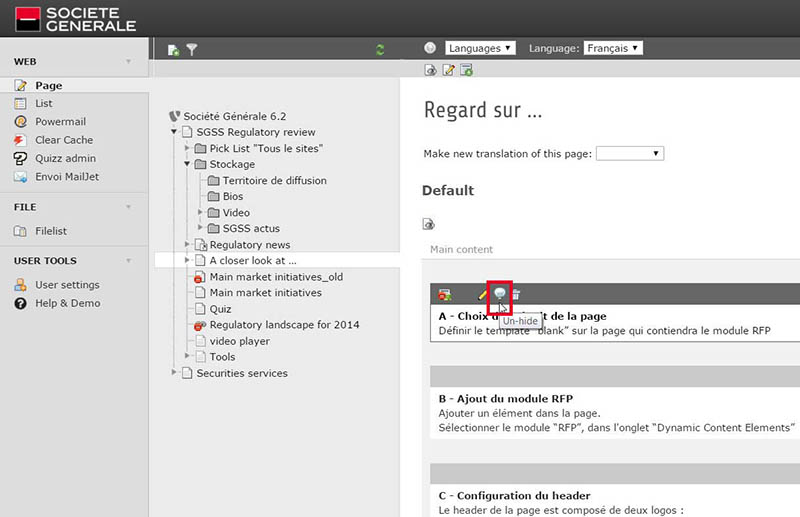This screenshot has width=800, height=517.
Task: Collapse the Stockage folder
Action: pos(187,164)
